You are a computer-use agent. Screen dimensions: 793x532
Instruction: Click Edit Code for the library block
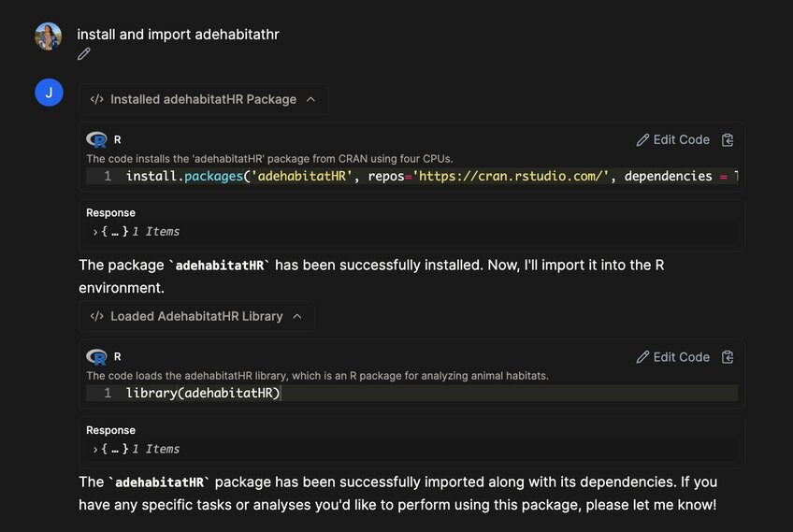coord(673,356)
